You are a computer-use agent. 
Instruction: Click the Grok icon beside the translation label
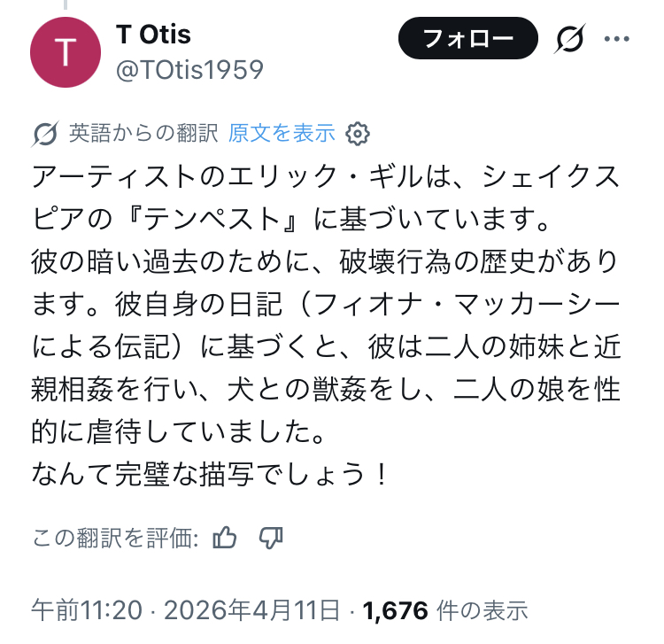point(44,134)
